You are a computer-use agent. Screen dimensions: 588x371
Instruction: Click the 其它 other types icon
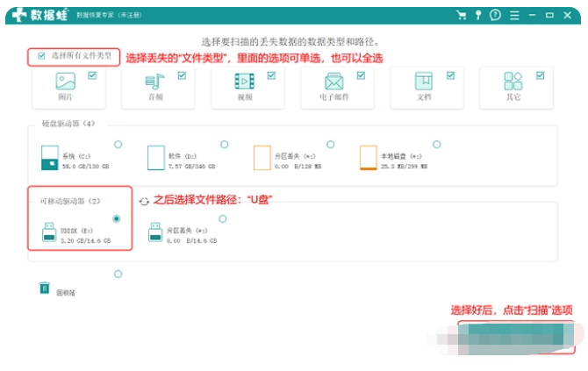[513, 81]
